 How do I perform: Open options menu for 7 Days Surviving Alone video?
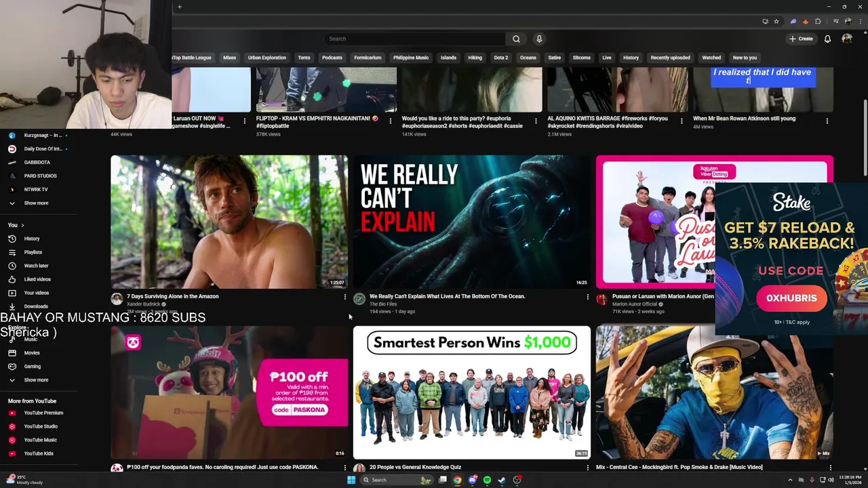click(345, 297)
